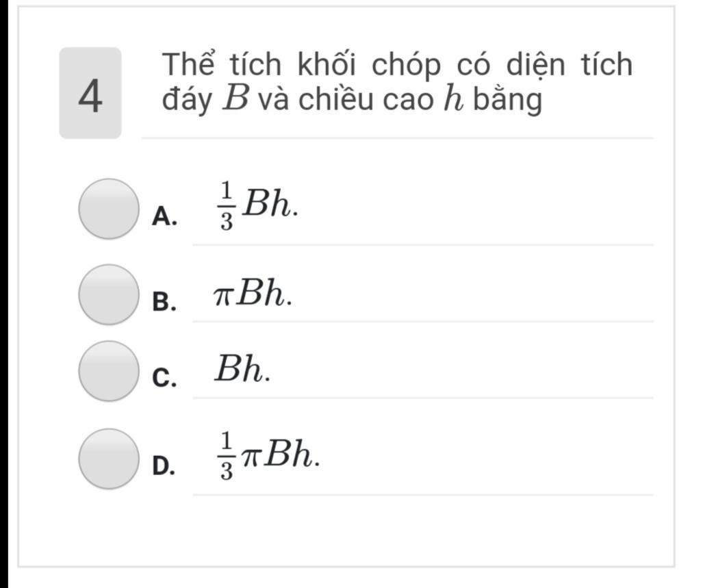Click the answer formula one-third Bh
Screen dimensions: 701x588
pyautogui.click(x=257, y=206)
